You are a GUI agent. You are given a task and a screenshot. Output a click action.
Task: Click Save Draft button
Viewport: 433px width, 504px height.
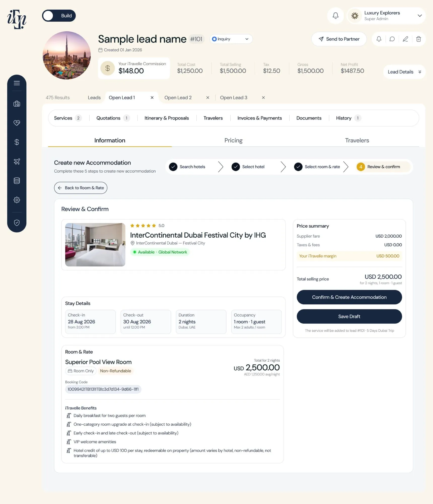click(x=349, y=316)
